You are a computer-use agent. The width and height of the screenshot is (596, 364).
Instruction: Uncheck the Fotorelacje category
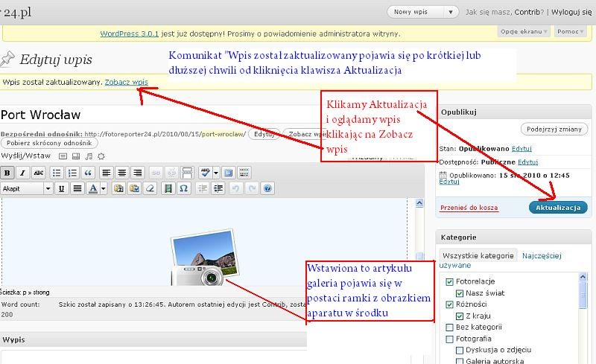(449, 282)
